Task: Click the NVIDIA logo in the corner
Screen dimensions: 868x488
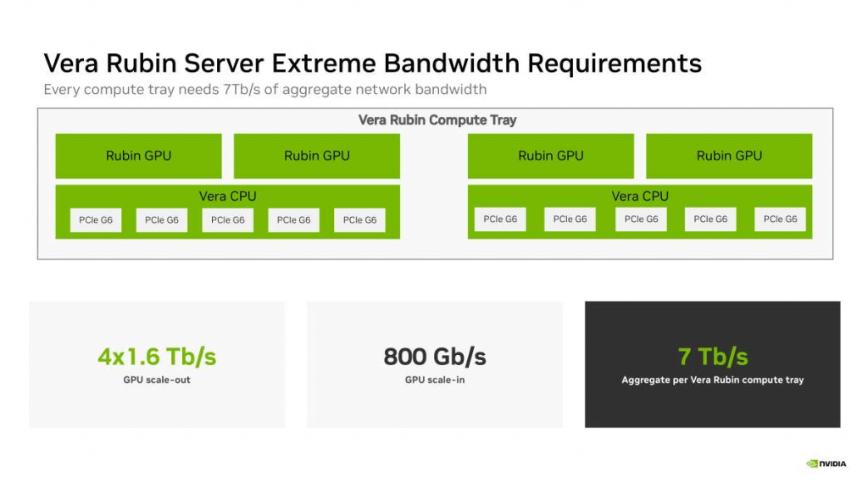Action: pos(826,463)
